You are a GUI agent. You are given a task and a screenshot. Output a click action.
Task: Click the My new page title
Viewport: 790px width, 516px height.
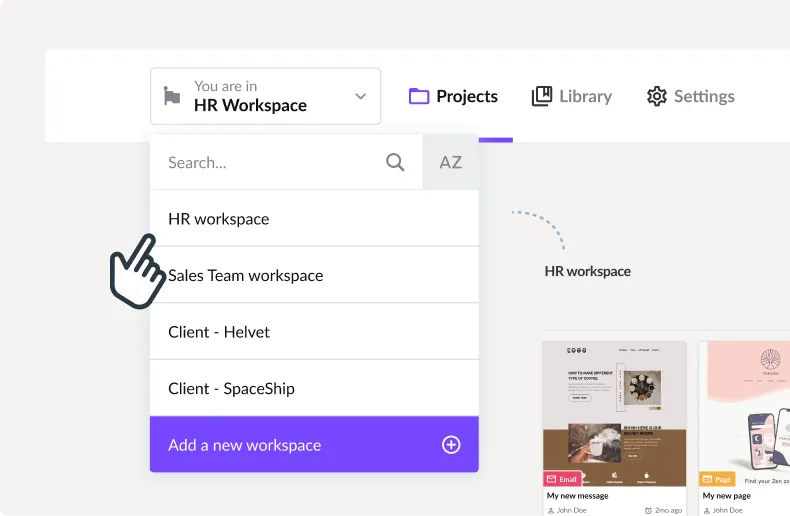click(x=727, y=496)
